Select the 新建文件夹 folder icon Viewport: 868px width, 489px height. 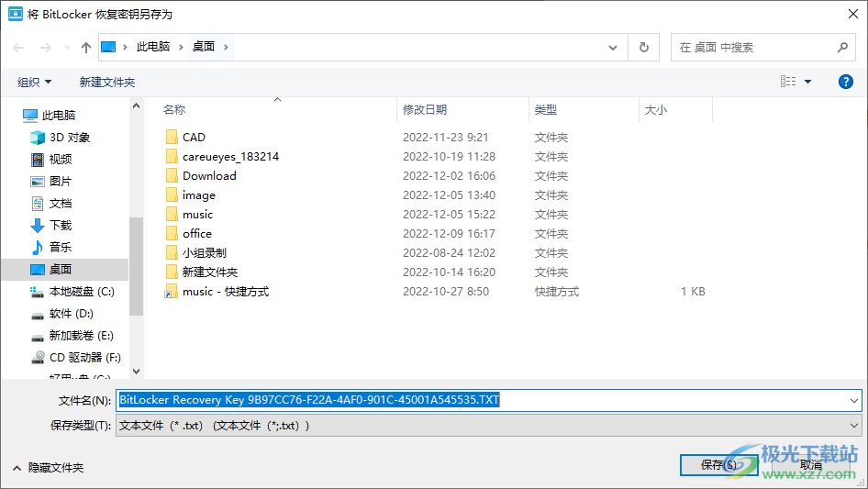(172, 272)
